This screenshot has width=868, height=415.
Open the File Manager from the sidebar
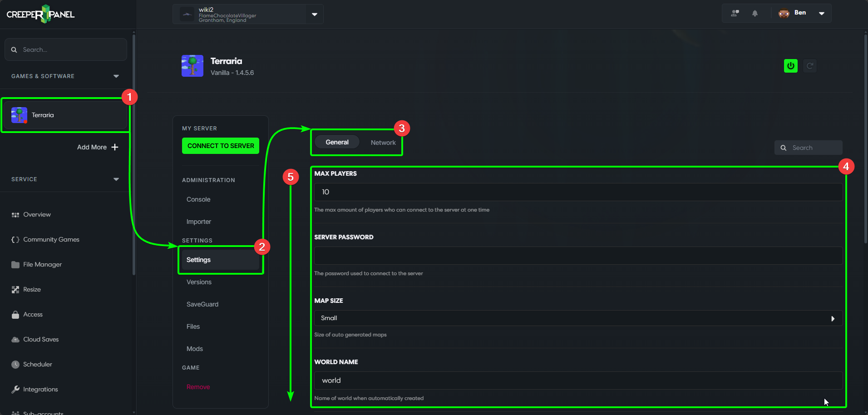42,264
